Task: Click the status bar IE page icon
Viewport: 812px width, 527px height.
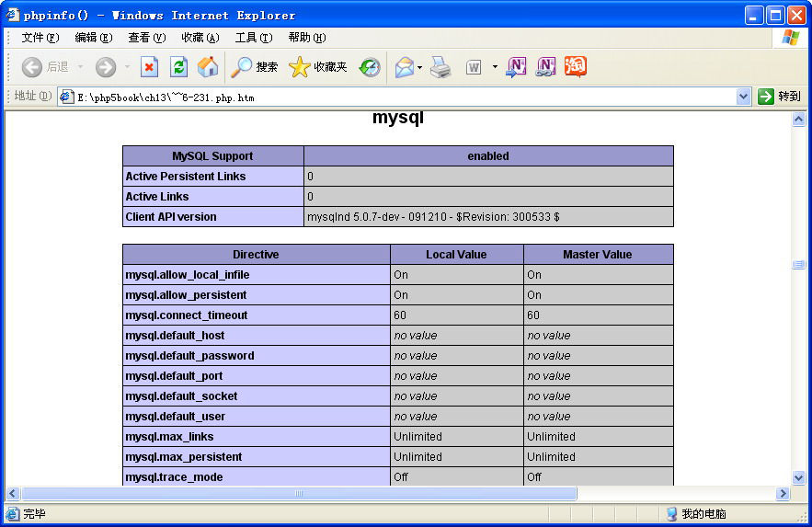Action: click(x=13, y=514)
